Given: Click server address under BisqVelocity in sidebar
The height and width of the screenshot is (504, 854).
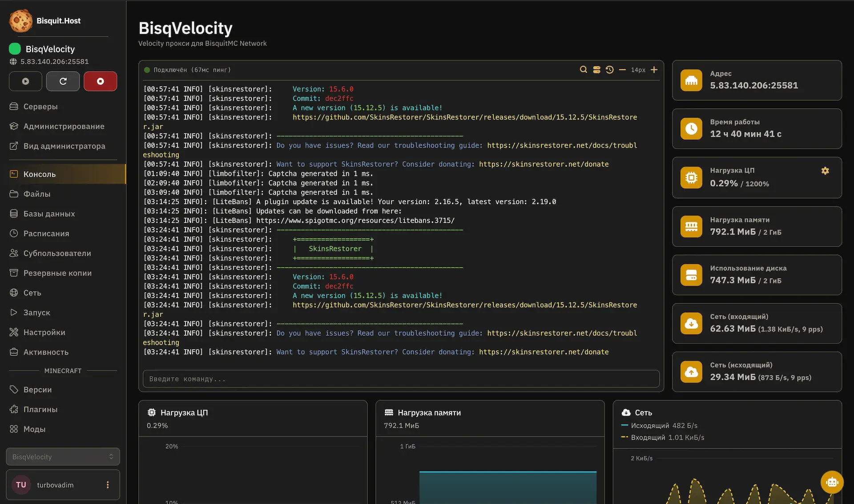Looking at the screenshot, I should [x=54, y=62].
